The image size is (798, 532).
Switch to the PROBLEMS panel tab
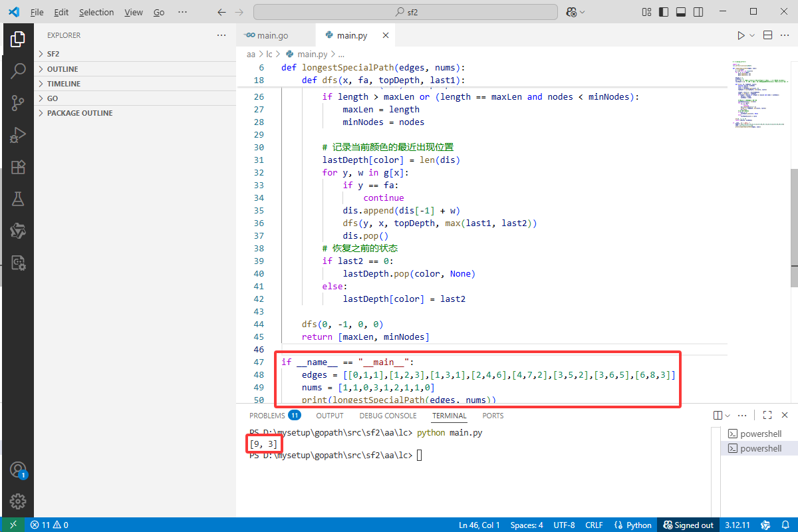(x=275, y=416)
